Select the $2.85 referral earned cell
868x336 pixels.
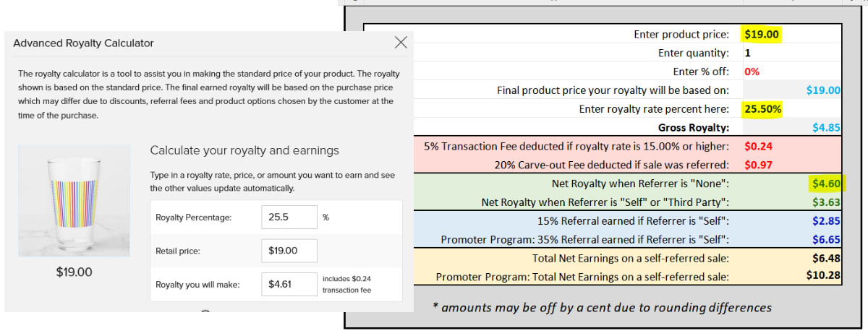coord(826,221)
